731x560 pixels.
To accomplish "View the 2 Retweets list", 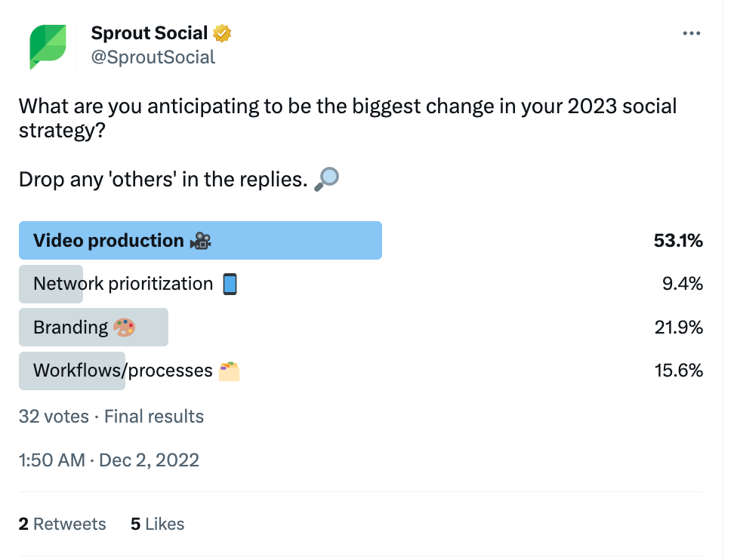I will 63,524.
